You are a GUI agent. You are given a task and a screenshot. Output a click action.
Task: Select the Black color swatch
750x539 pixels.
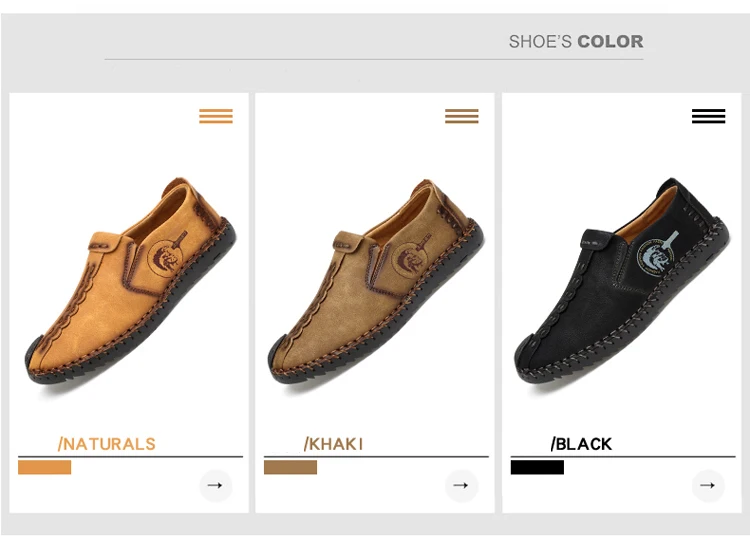(537, 467)
